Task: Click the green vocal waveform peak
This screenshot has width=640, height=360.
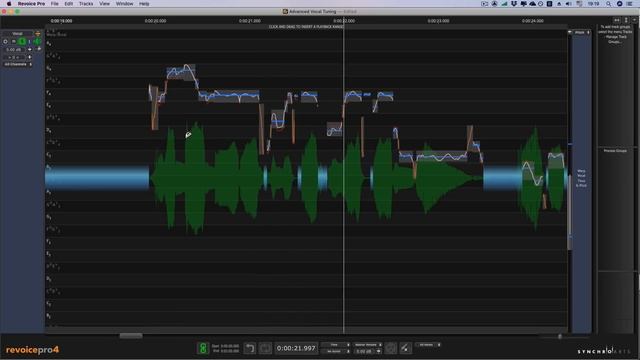Action: click(197, 178)
